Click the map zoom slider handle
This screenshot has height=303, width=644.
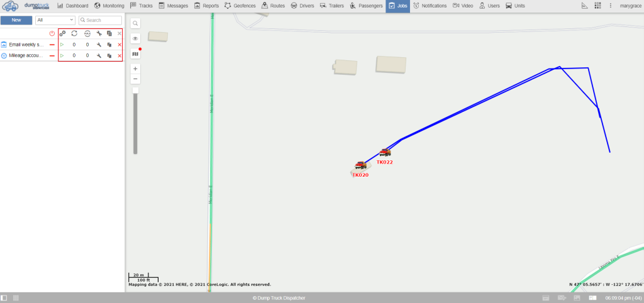tap(136, 91)
